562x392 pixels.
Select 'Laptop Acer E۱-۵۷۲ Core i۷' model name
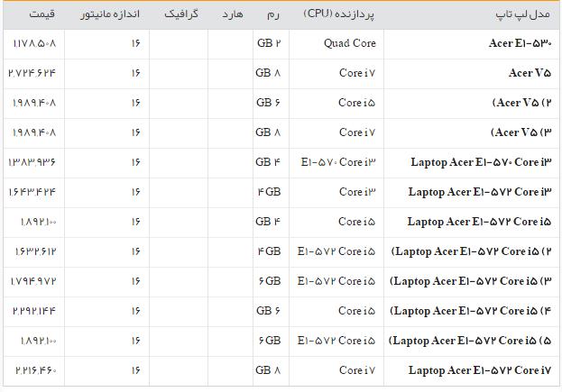[480, 370]
